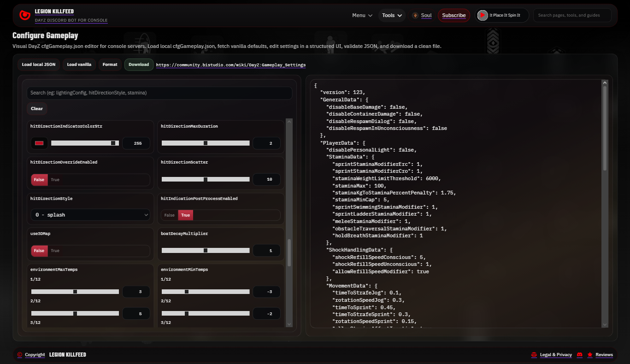Click the Subscribe button
Image resolution: width=630 pixels, height=364 pixels.
[x=454, y=15]
